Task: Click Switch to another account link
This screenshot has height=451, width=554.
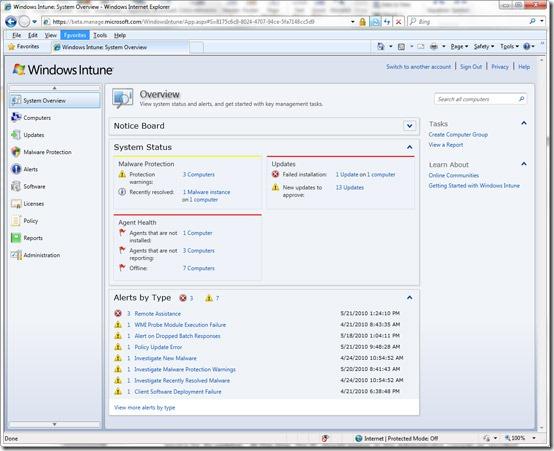Action: [418, 66]
